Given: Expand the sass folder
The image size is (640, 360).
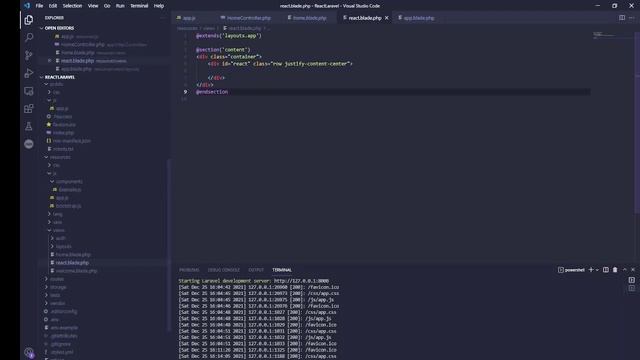Looking at the screenshot, I should pyautogui.click(x=57, y=222).
